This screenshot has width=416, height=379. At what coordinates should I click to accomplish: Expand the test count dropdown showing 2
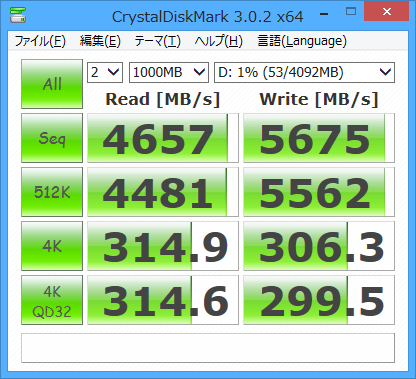tap(105, 72)
